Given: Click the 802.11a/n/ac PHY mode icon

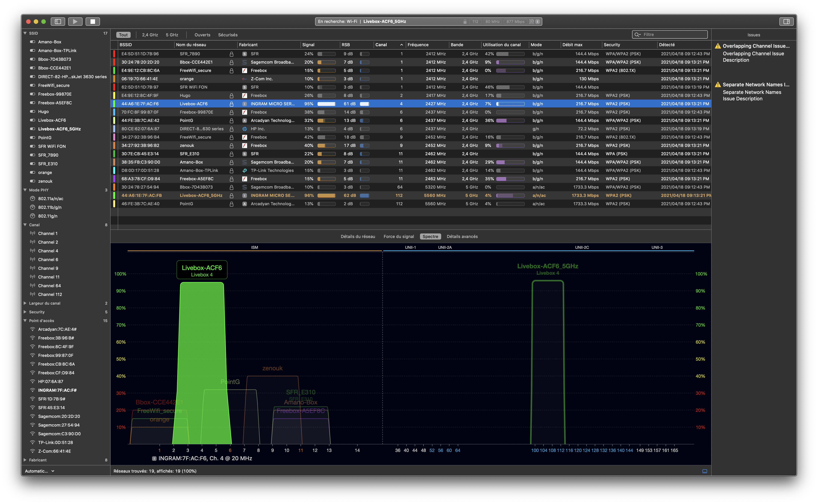Looking at the screenshot, I should coord(33,199).
